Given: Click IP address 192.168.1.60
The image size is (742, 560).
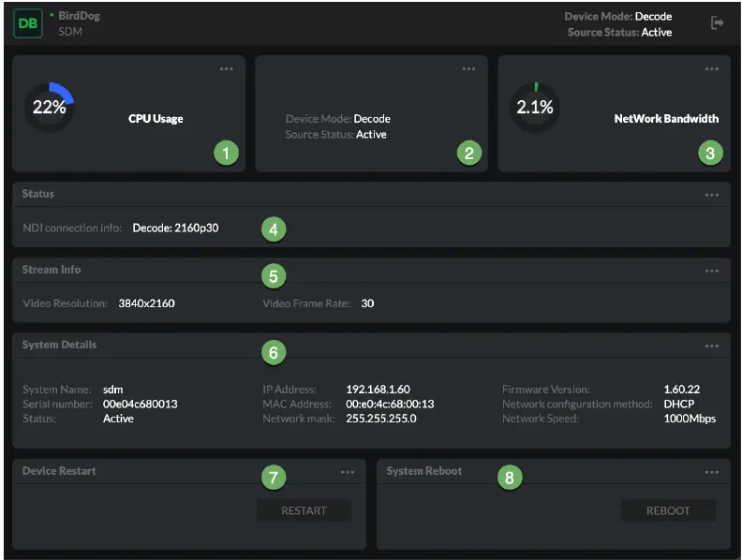Looking at the screenshot, I should click(378, 390).
